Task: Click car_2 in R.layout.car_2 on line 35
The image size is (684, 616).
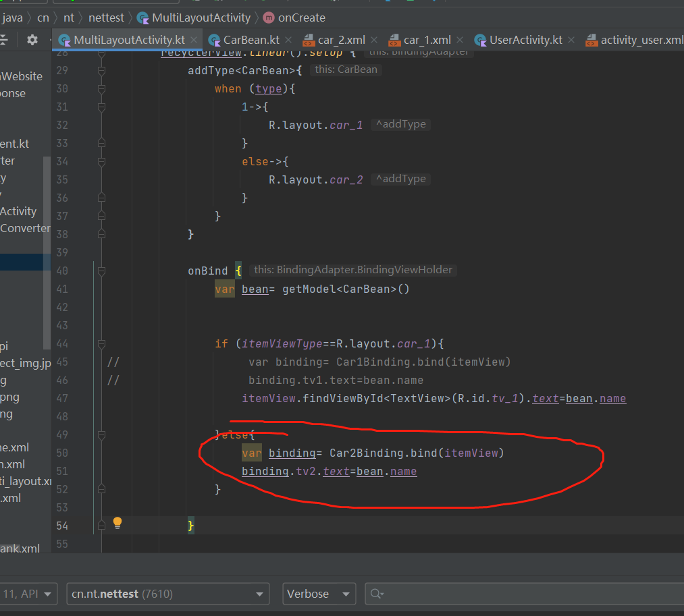Action: click(x=346, y=179)
